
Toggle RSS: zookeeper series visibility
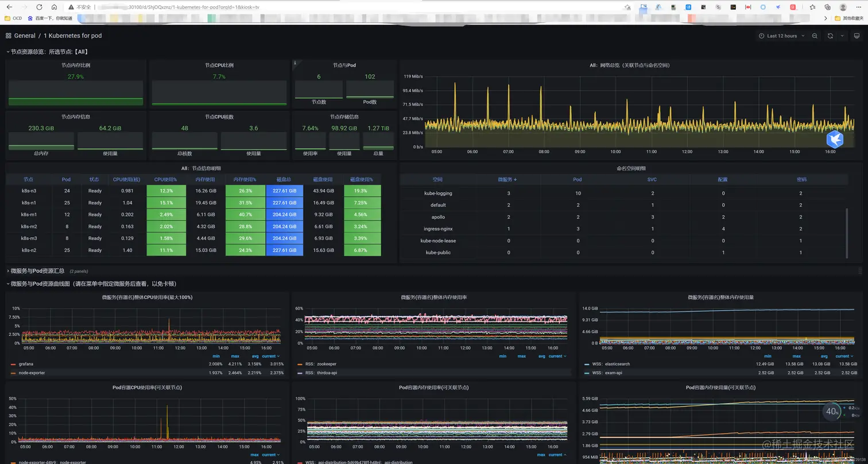pos(320,364)
